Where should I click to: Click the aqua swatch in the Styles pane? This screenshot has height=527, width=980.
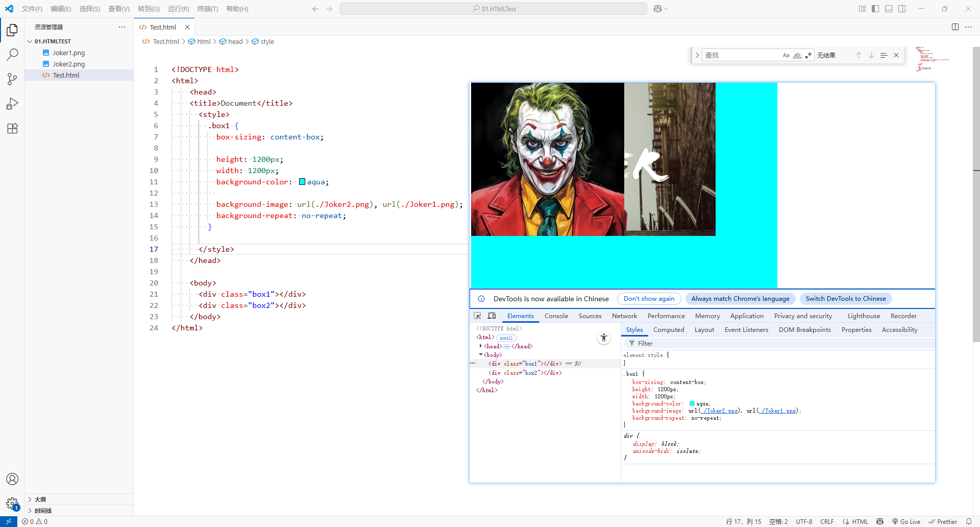[x=692, y=403]
